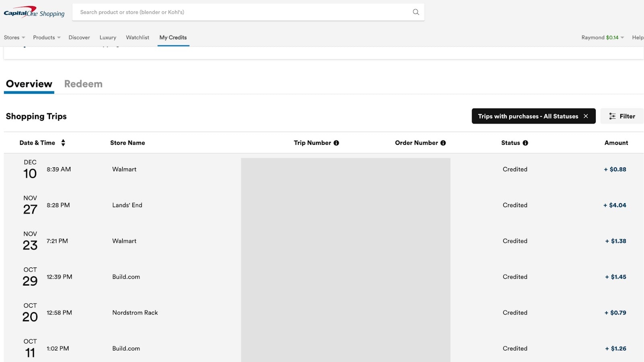644x362 pixels.
Task: Click the Order Number info icon
Action: pos(443,143)
